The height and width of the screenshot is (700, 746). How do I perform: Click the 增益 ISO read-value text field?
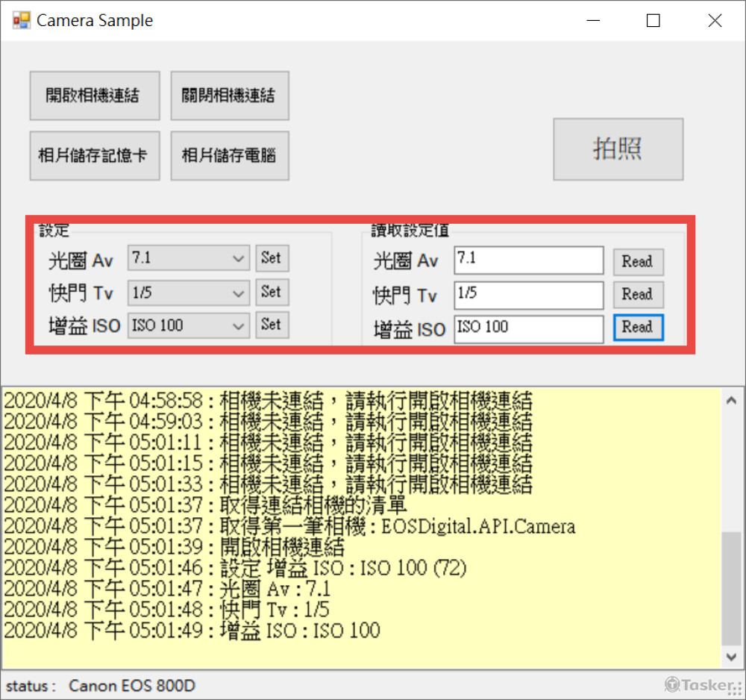[x=529, y=329]
